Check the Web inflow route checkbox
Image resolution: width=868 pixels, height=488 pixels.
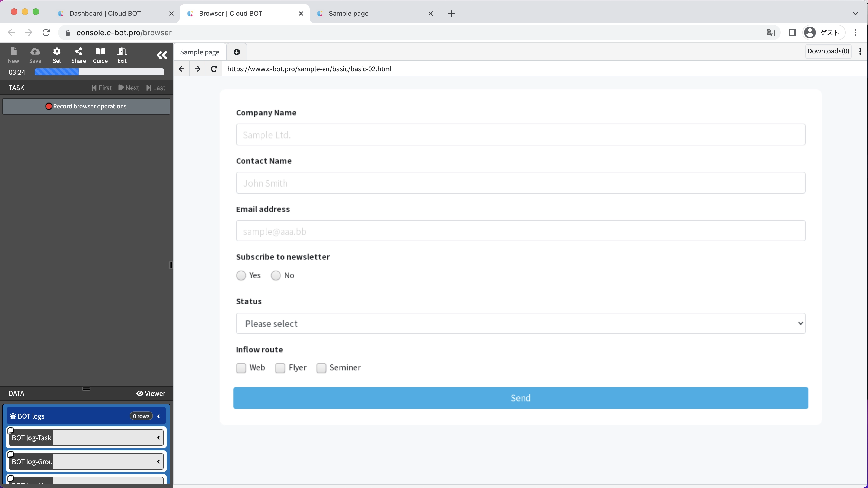tap(241, 368)
